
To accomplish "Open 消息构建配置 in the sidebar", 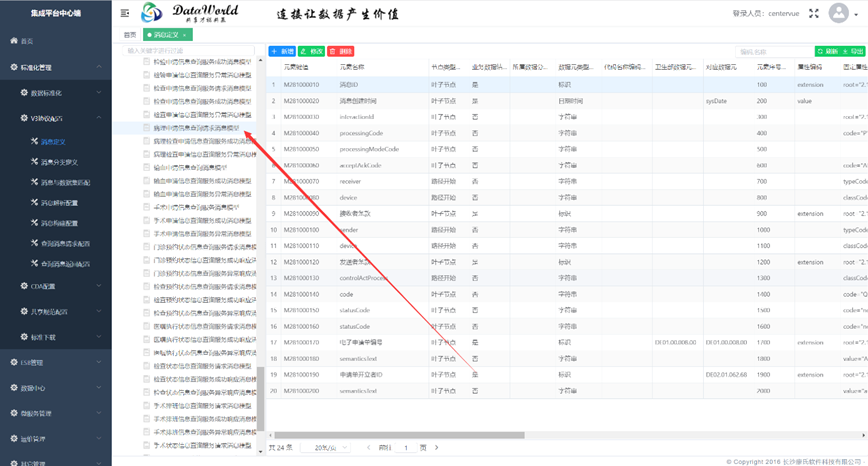I will click(x=59, y=223).
